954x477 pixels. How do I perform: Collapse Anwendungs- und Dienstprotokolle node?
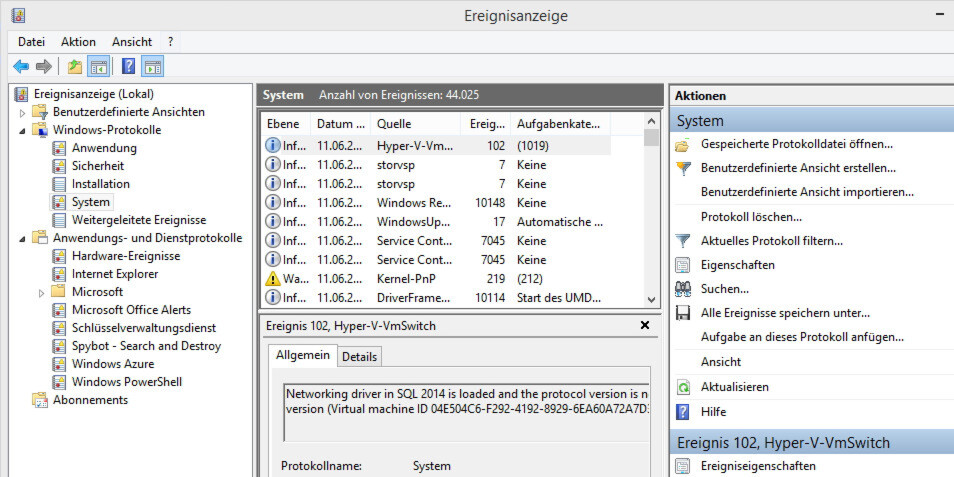(23, 238)
